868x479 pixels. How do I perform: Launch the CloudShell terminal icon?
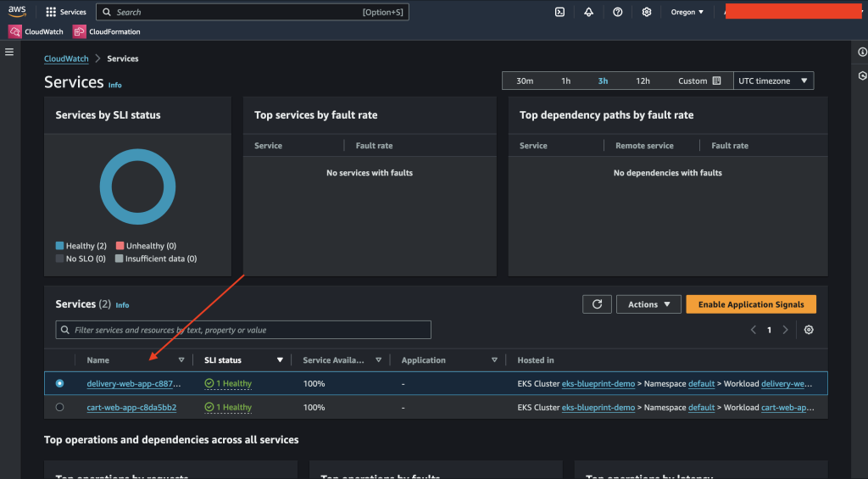click(559, 12)
